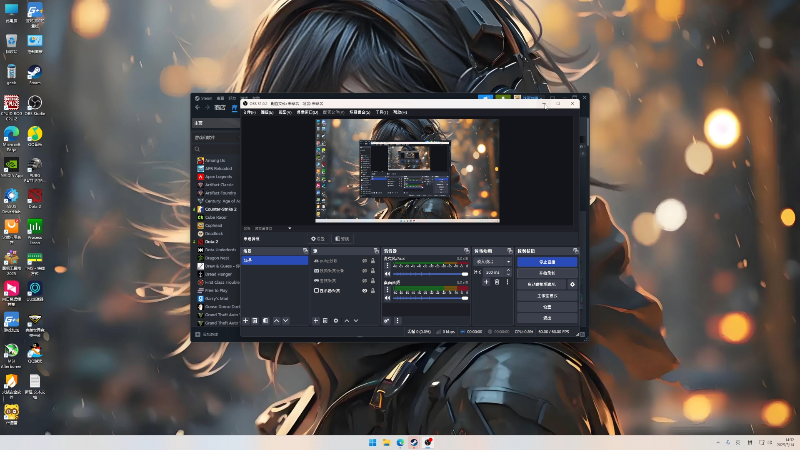This screenshot has width=800, height=450.
Task: Pop out the Controls dock panel
Action: click(x=576, y=251)
